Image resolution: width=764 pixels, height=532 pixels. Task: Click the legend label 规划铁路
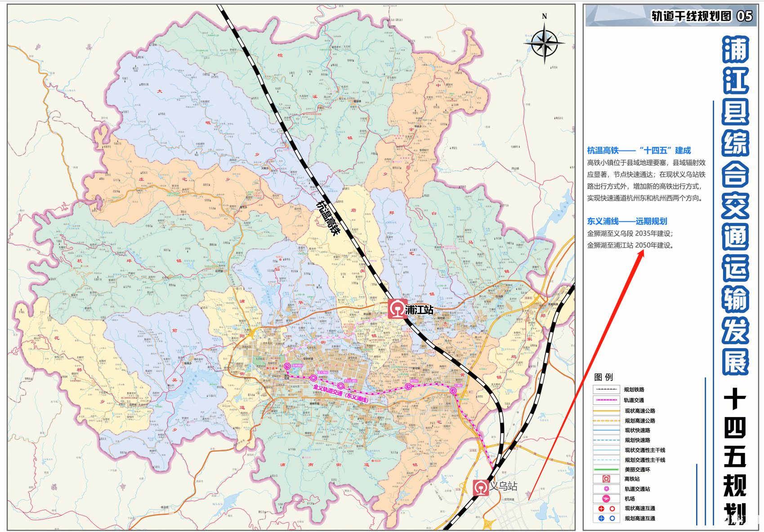pyautogui.click(x=634, y=390)
